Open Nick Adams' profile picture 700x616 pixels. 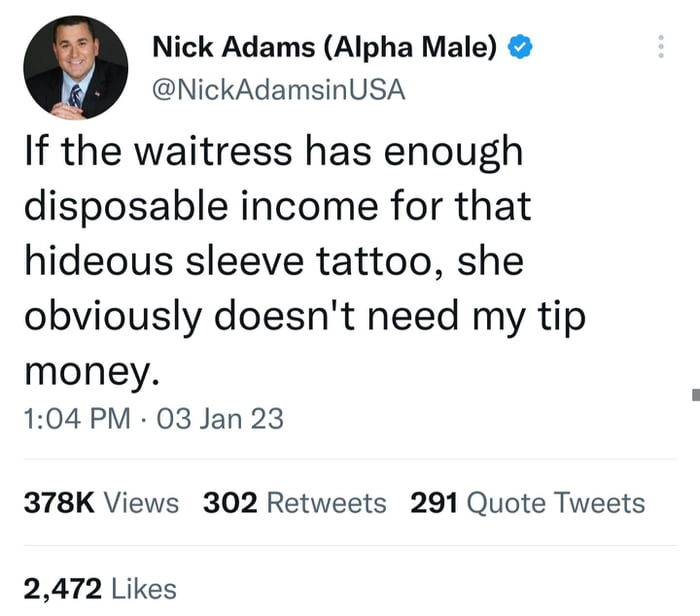point(76,68)
